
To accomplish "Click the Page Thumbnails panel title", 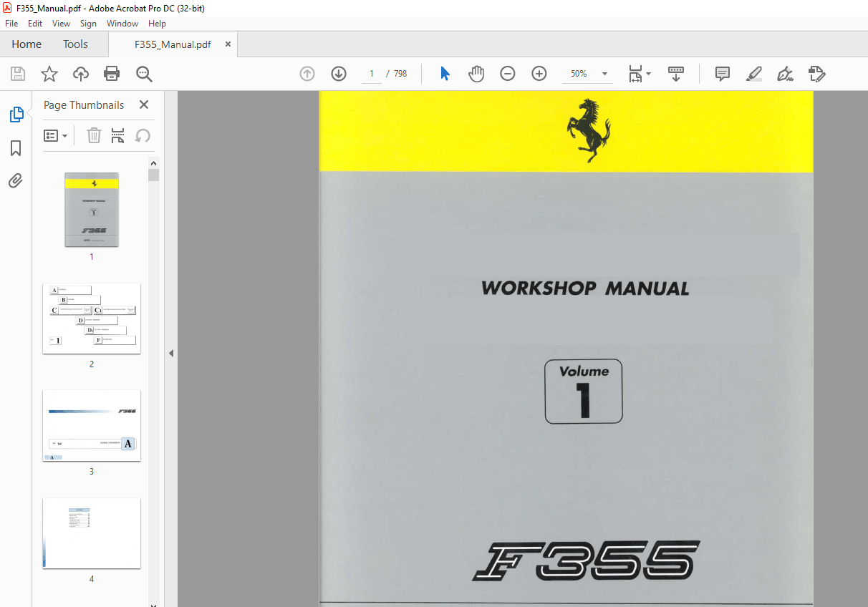I will click(84, 105).
